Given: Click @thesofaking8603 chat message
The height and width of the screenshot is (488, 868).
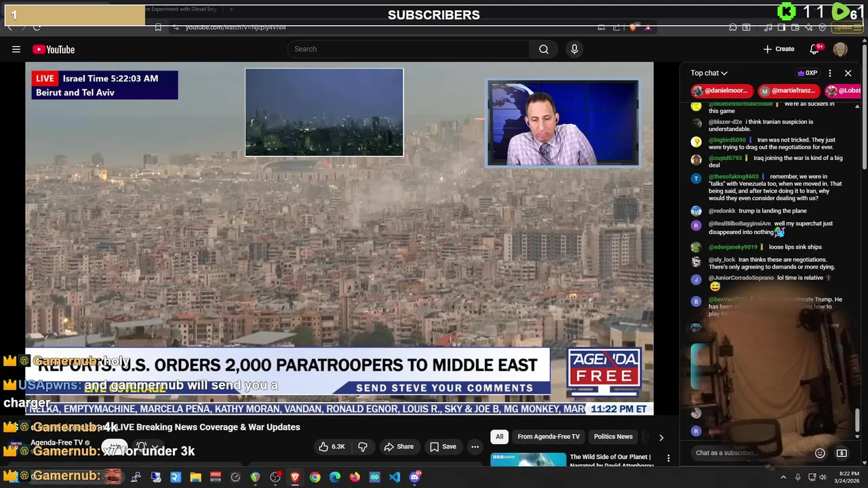Looking at the screenshot, I should 775,188.
